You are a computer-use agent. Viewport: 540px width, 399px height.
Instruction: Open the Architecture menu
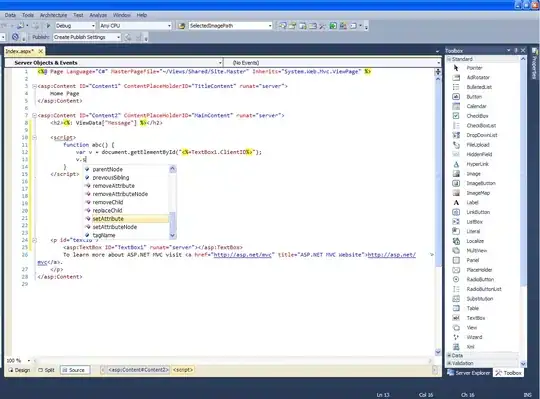click(53, 15)
